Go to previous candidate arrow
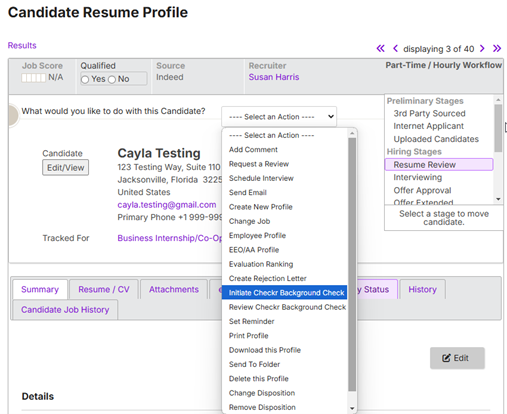Viewport: 507px width, 414px height. (x=395, y=49)
